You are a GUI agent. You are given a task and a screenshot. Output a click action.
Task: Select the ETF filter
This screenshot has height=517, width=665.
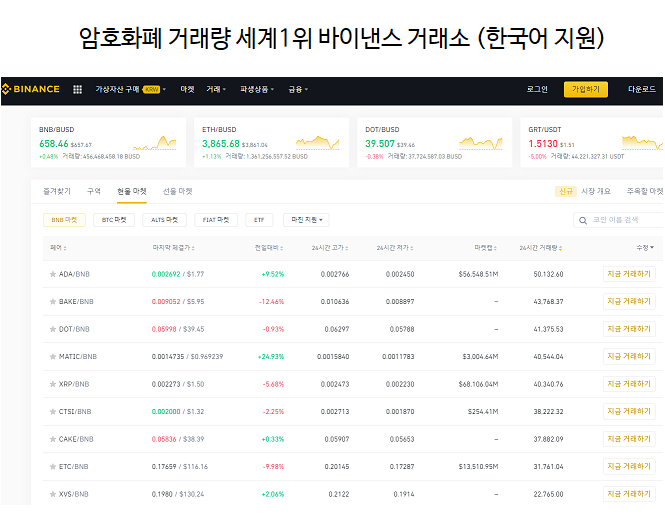259,220
